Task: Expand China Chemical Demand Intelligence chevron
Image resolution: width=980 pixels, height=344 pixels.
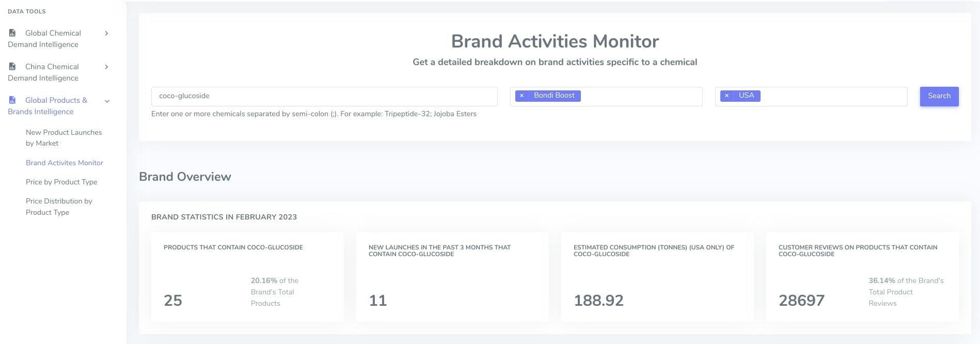Action: point(106,67)
